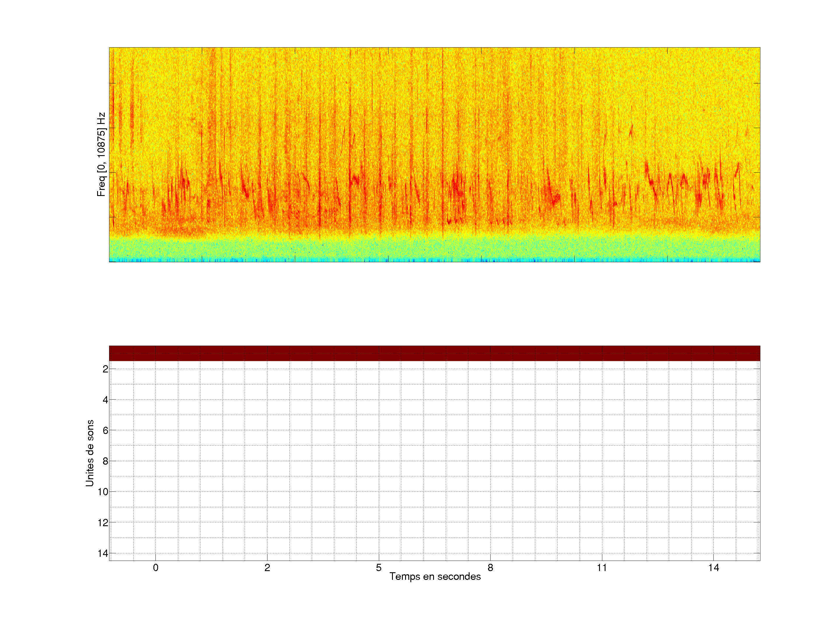Click 'Unites de sons' tick label '10'

click(x=103, y=492)
